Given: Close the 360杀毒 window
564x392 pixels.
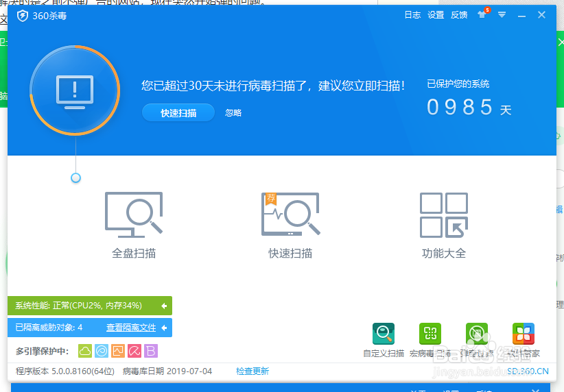Looking at the screenshot, I should pos(541,14).
